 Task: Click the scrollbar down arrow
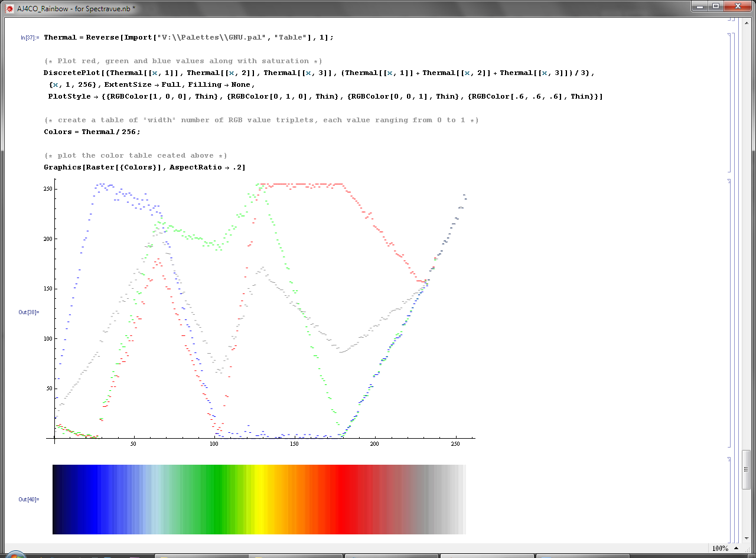pos(747,539)
